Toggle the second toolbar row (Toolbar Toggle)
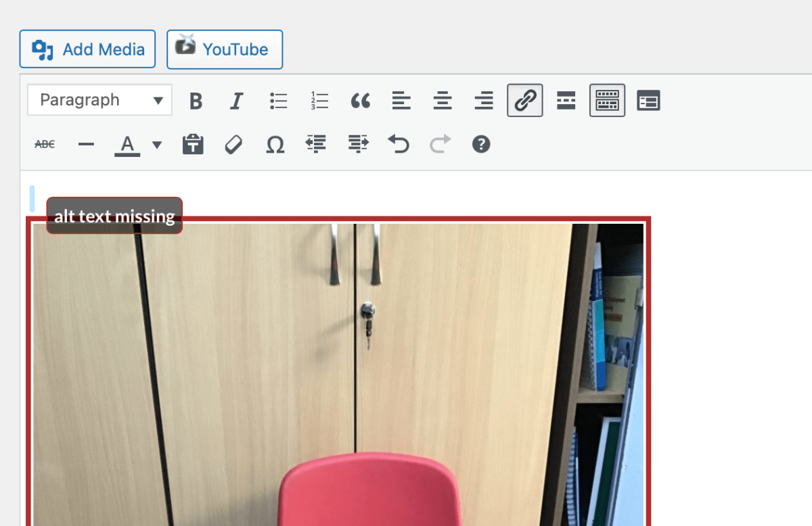This screenshot has width=812, height=526. 607,101
